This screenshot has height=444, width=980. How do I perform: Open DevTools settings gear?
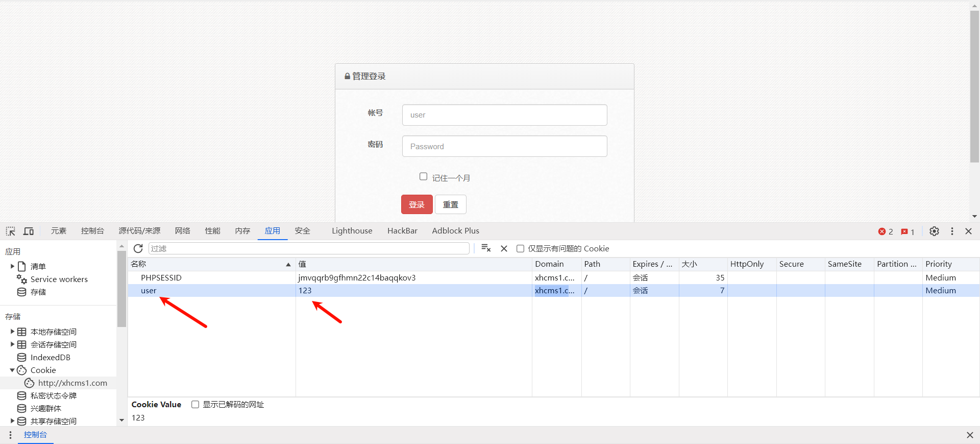click(x=934, y=231)
